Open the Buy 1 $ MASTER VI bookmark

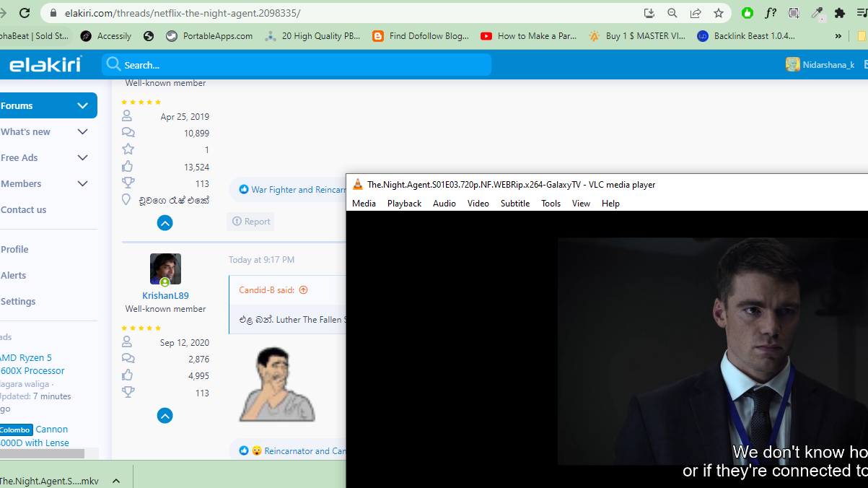637,36
